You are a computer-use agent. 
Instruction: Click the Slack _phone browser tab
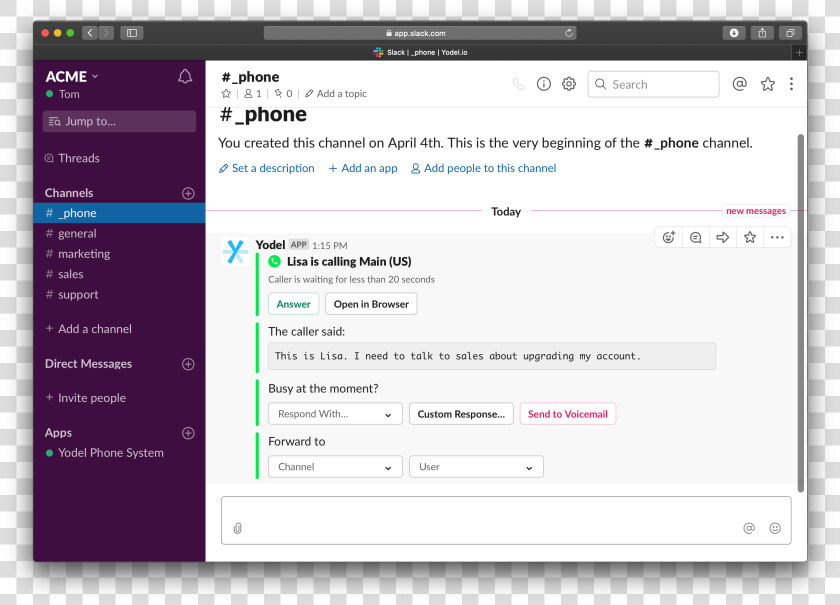coord(420,53)
